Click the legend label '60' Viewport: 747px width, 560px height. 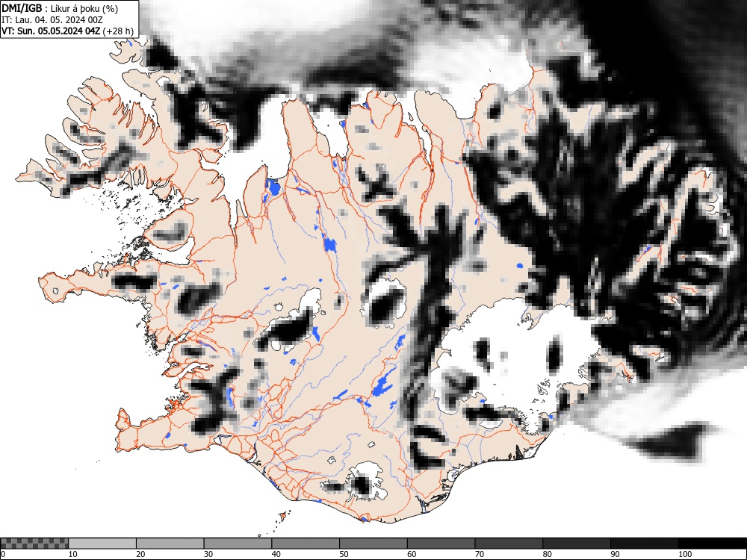click(411, 554)
